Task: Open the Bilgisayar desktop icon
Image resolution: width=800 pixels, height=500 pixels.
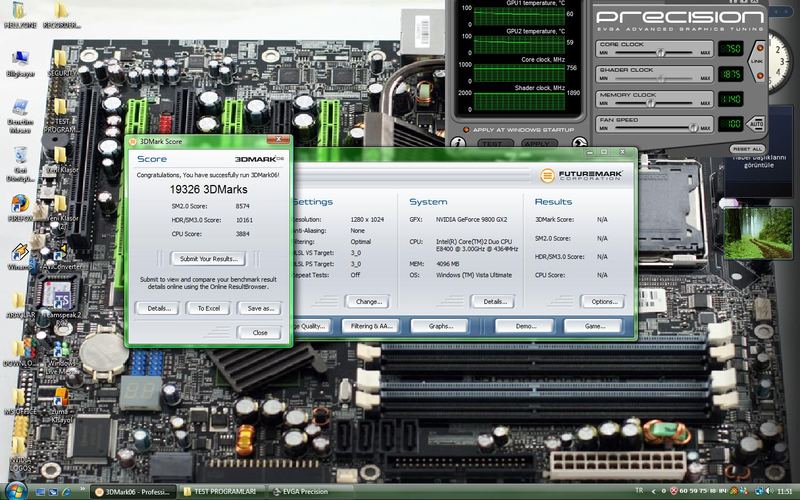Action: tap(20, 64)
